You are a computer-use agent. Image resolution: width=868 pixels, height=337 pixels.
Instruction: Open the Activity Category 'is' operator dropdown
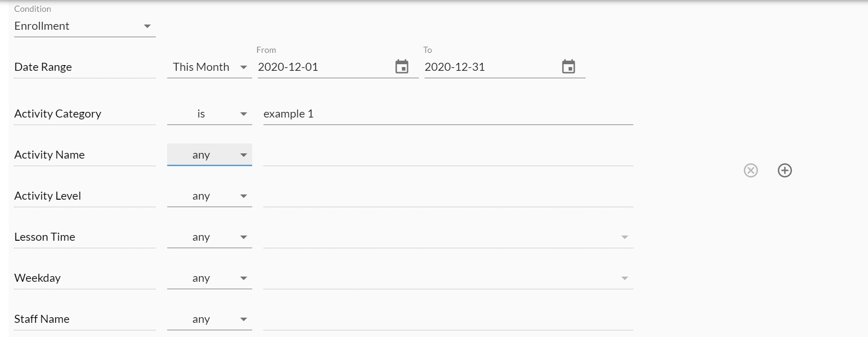pyautogui.click(x=209, y=114)
